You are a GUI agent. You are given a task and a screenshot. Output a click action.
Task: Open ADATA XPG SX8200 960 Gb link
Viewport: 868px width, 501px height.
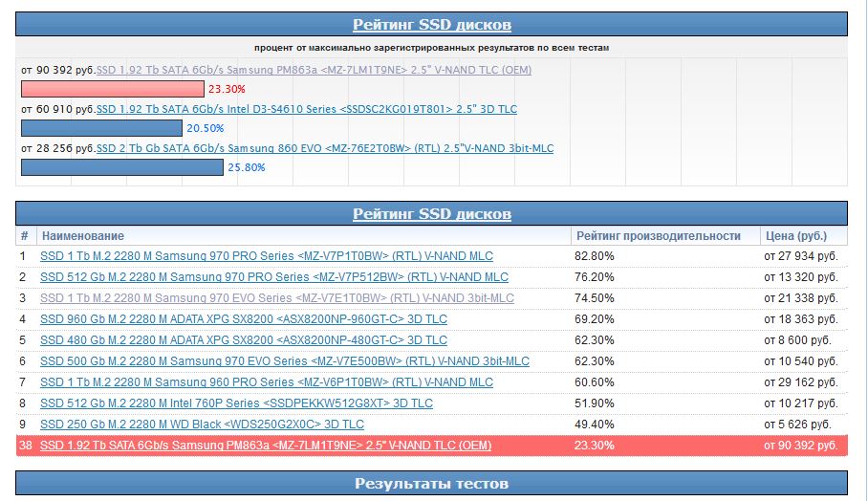[244, 319]
